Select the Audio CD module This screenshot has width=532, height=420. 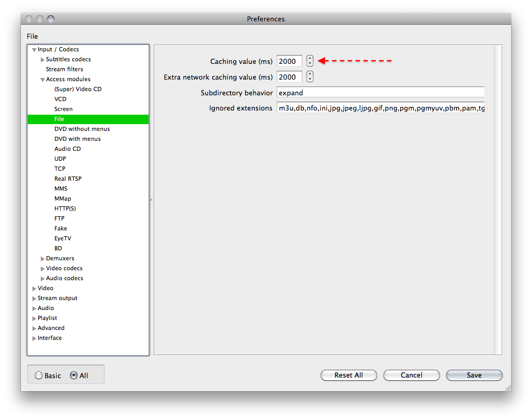[67, 149]
